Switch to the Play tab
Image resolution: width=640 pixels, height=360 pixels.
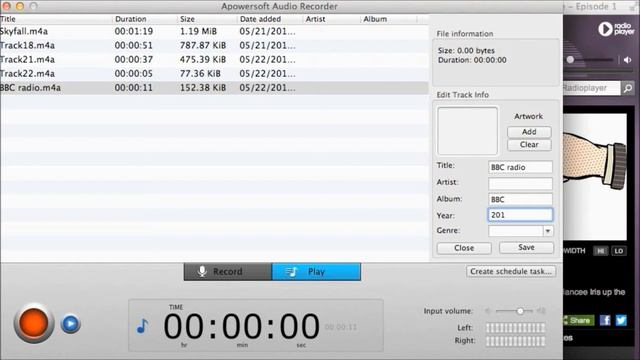tap(316, 272)
